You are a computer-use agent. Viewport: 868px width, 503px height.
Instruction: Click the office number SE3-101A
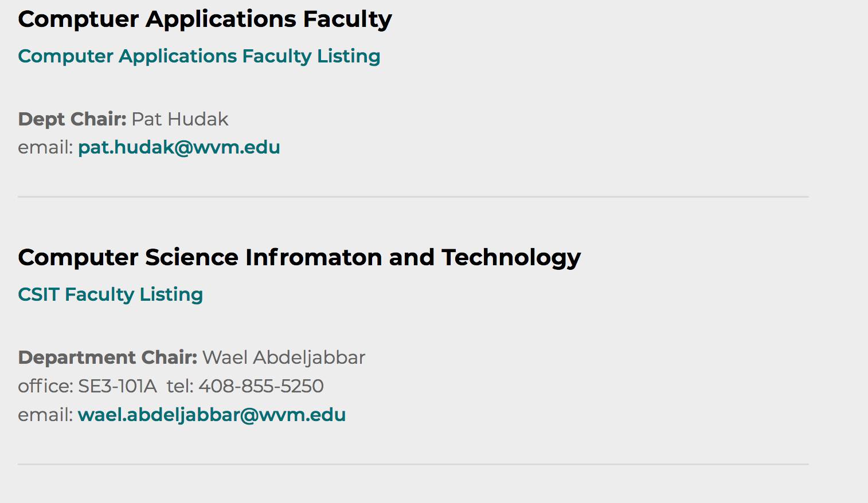click(x=118, y=386)
